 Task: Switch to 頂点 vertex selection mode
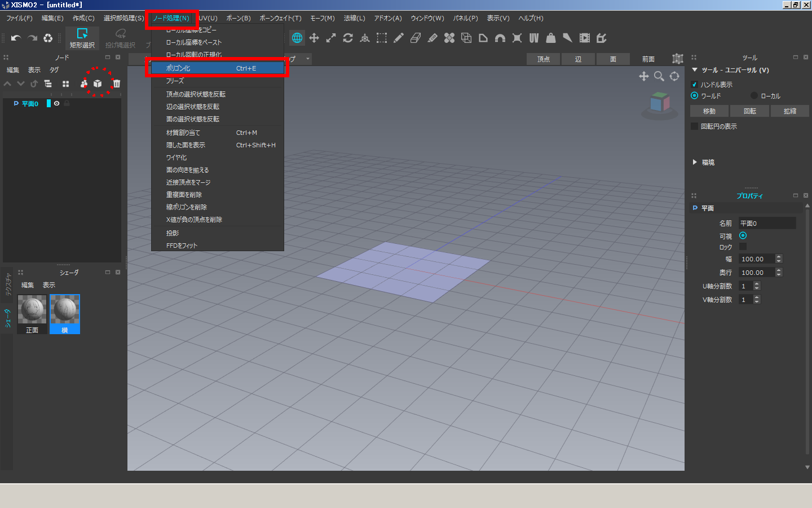544,59
